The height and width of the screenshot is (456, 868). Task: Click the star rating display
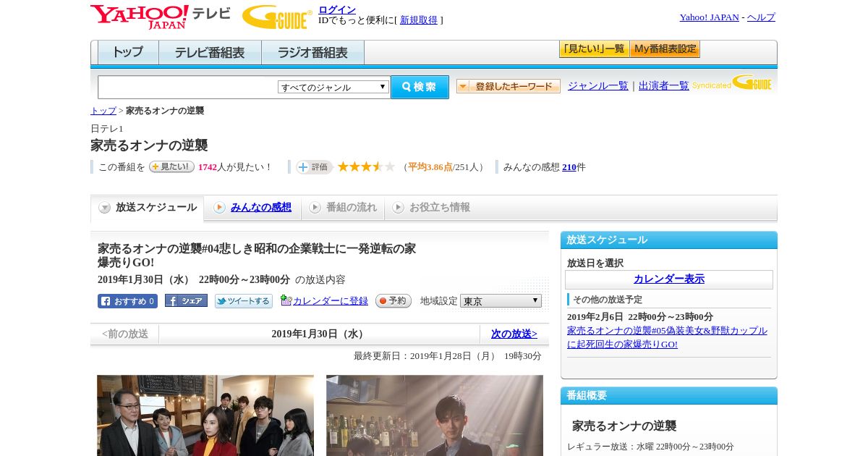(367, 167)
